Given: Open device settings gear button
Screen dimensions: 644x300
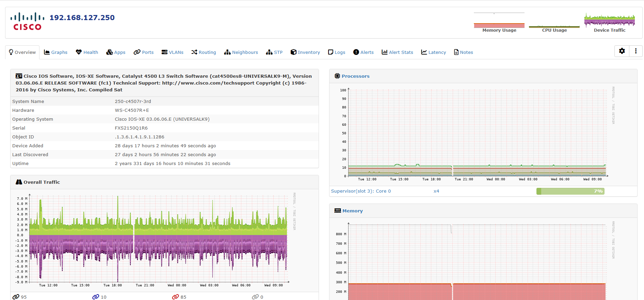Looking at the screenshot, I should click(622, 51).
